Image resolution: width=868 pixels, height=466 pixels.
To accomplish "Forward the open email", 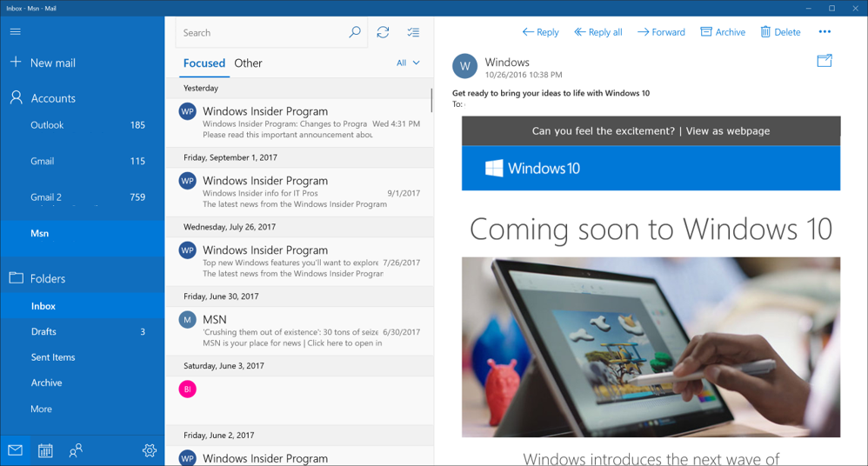I will 661,32.
